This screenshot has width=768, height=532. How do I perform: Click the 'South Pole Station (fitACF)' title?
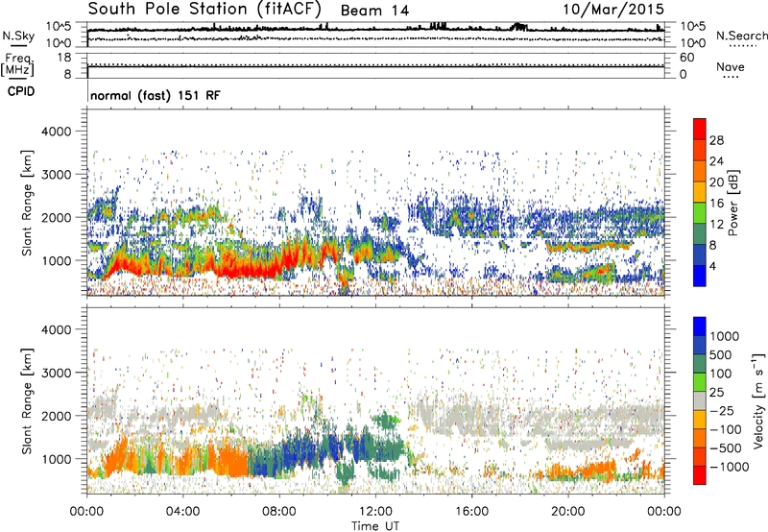[204, 10]
